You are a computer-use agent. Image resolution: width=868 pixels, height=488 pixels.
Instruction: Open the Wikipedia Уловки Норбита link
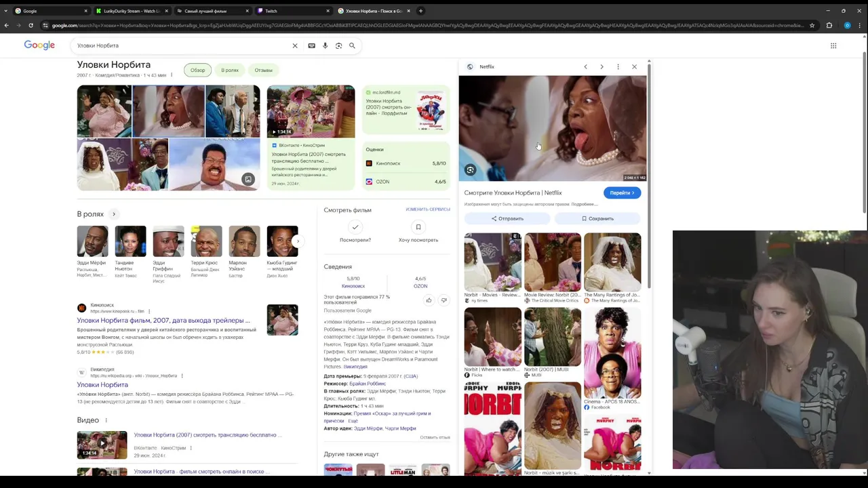pos(102,384)
